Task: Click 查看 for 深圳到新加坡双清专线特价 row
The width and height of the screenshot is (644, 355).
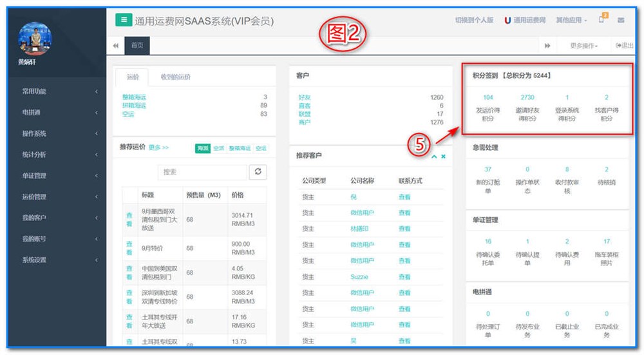Action: (x=129, y=296)
